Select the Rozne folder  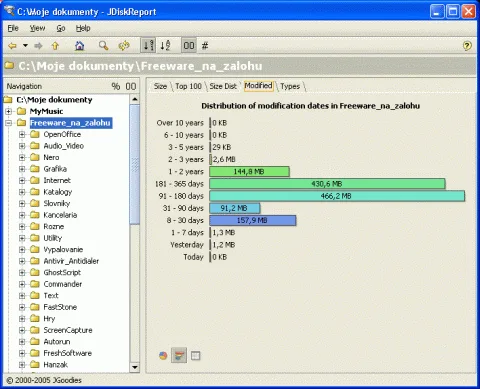(54, 226)
